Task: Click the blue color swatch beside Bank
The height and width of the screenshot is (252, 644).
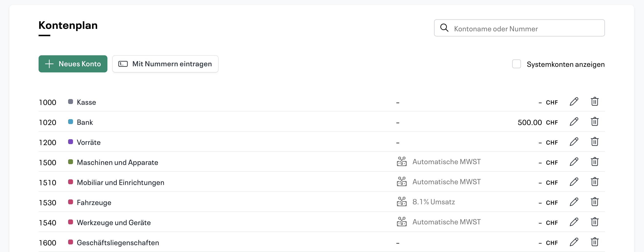Action: (x=71, y=122)
